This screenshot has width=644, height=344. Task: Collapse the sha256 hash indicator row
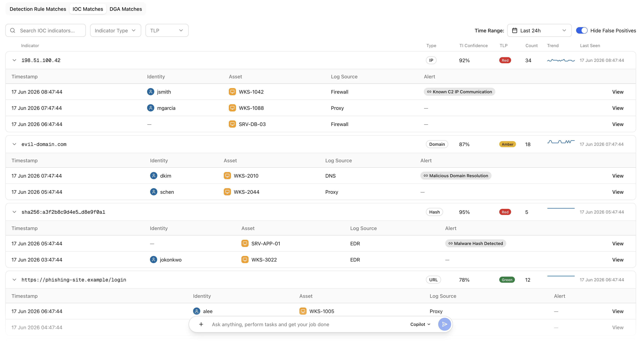click(x=14, y=212)
